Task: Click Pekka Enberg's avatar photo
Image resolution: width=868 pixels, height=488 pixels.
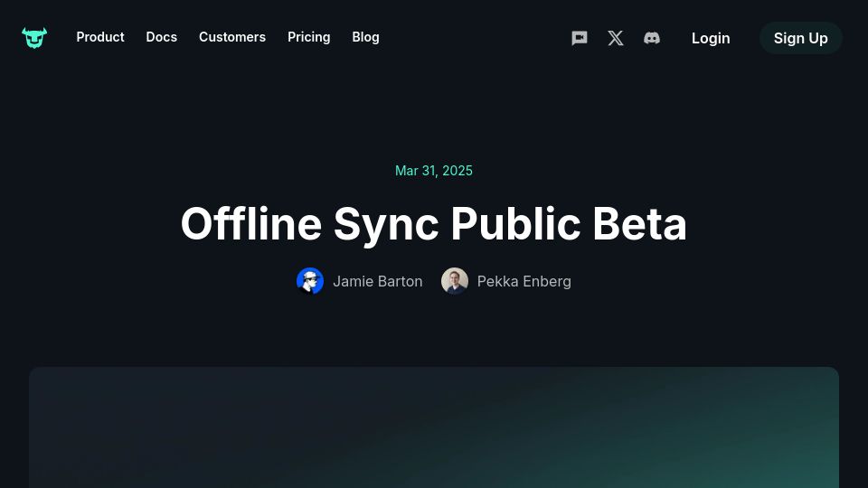Action: (x=455, y=281)
